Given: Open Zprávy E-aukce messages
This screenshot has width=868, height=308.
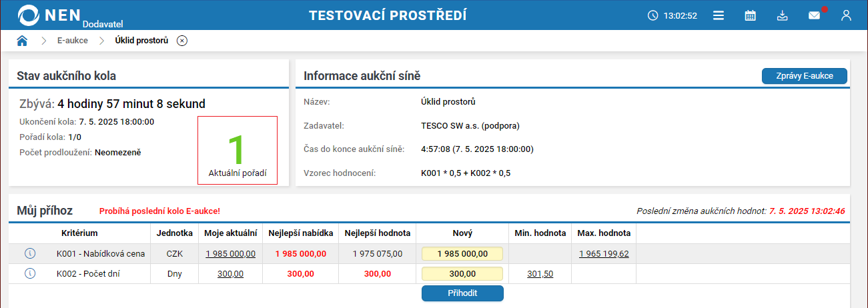Looking at the screenshot, I should tap(804, 76).
